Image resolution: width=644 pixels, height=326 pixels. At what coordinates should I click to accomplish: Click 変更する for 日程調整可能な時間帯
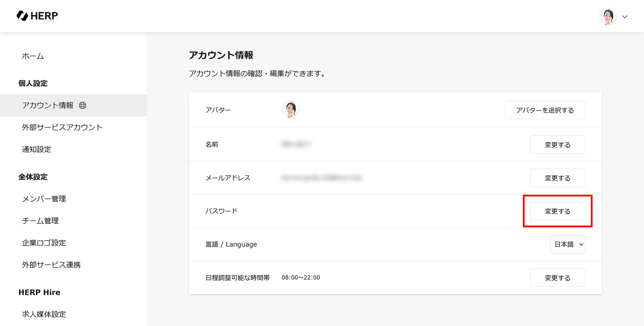557,278
